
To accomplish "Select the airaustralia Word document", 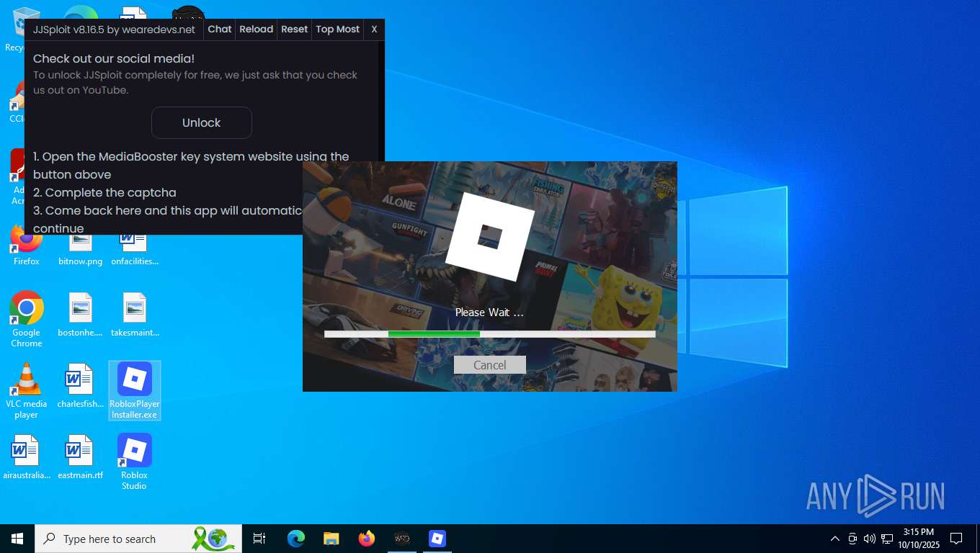I will coord(27,457).
